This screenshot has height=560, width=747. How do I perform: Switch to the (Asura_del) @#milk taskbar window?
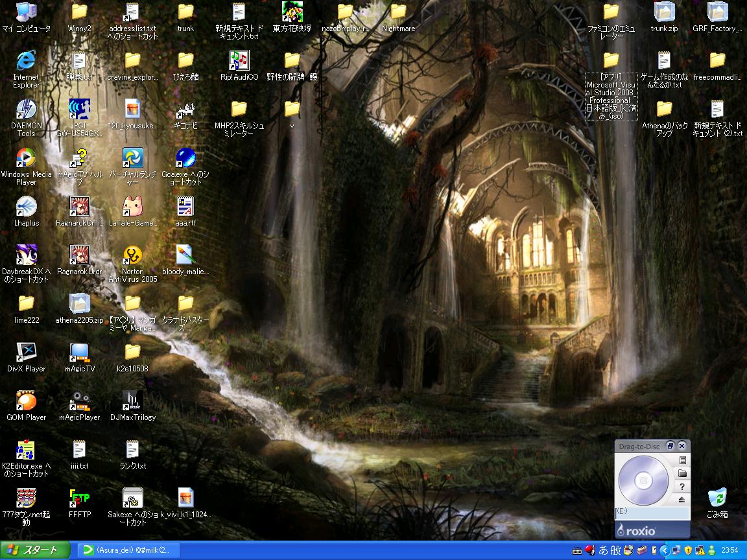(128, 550)
